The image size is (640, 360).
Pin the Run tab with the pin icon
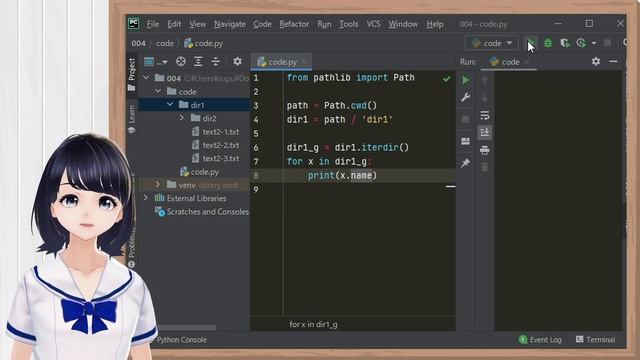coord(465,163)
